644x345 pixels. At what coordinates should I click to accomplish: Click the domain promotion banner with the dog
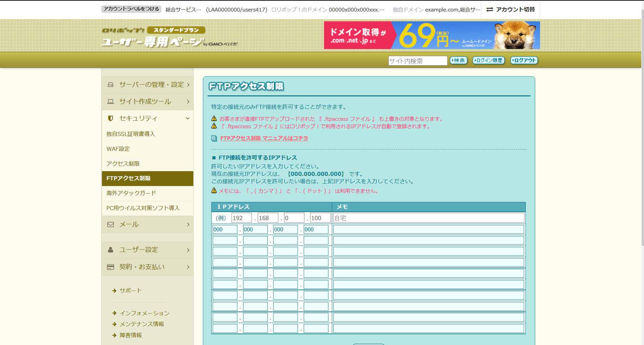click(432, 35)
